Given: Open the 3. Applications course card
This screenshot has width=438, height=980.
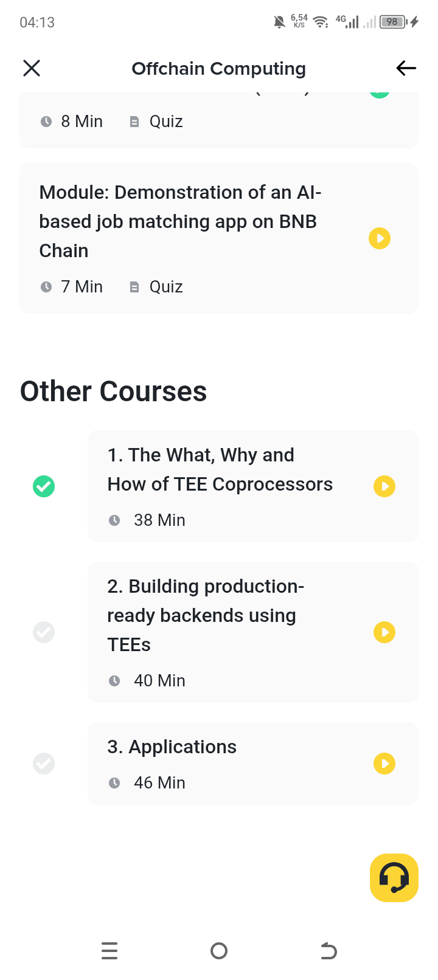Looking at the screenshot, I should coord(253,764).
